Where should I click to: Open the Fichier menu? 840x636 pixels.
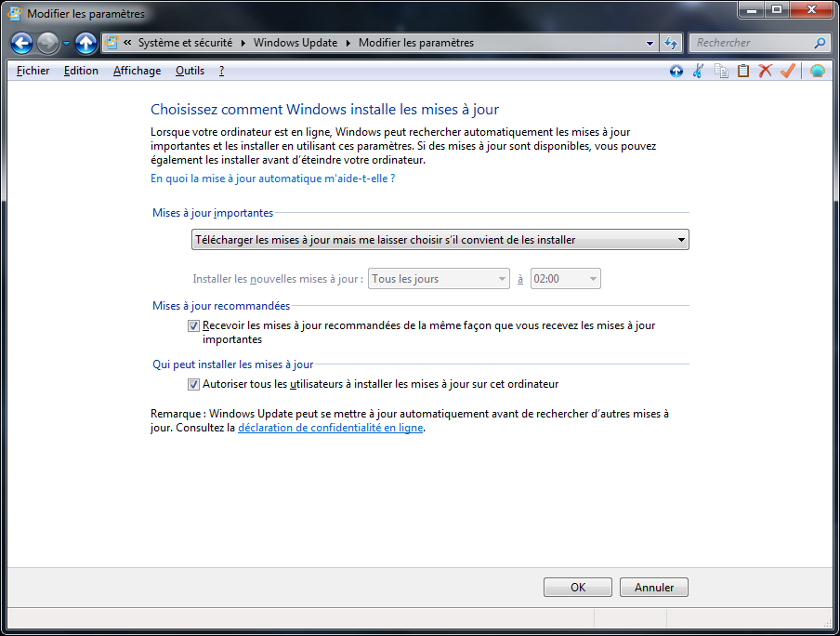[x=33, y=71]
